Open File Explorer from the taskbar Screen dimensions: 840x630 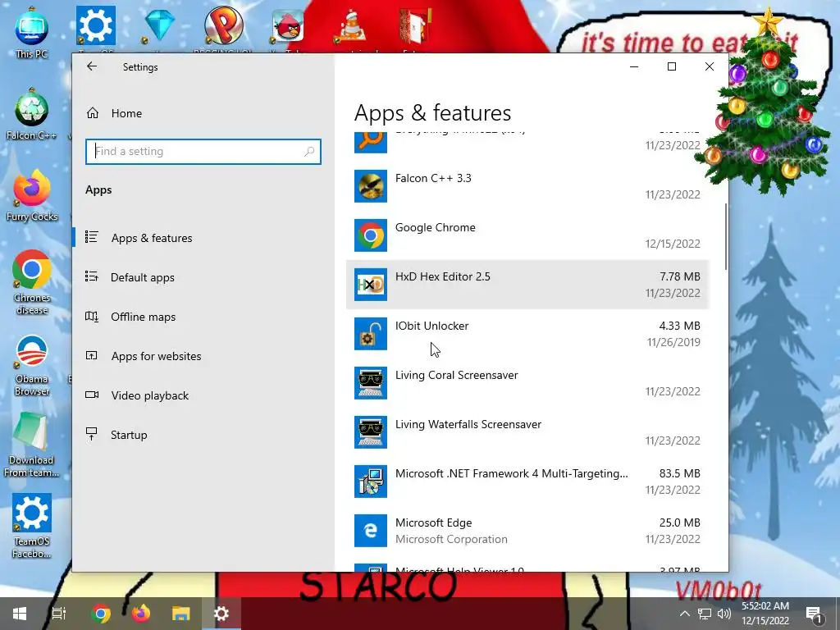[x=181, y=614]
